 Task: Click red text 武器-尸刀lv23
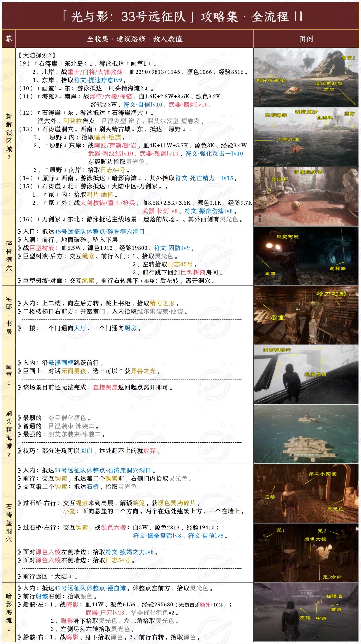(x=105, y=613)
